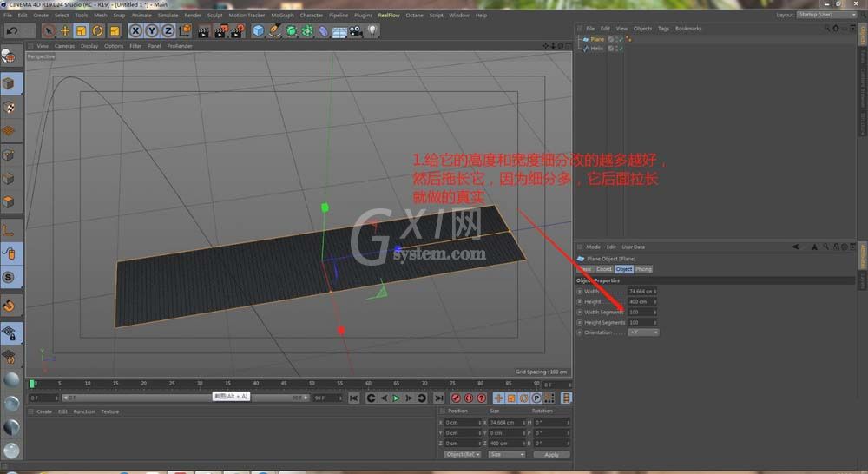868x474 pixels.
Task: Open the spline pen tool
Action: point(274,31)
